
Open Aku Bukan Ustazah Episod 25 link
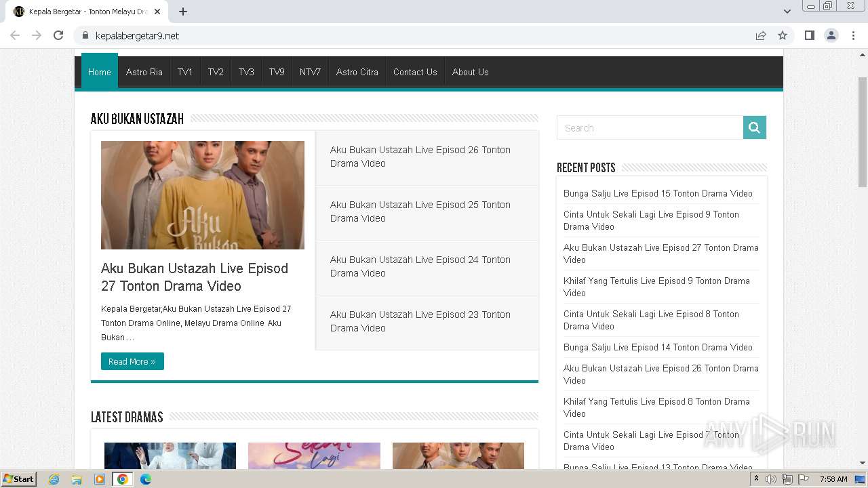click(420, 211)
